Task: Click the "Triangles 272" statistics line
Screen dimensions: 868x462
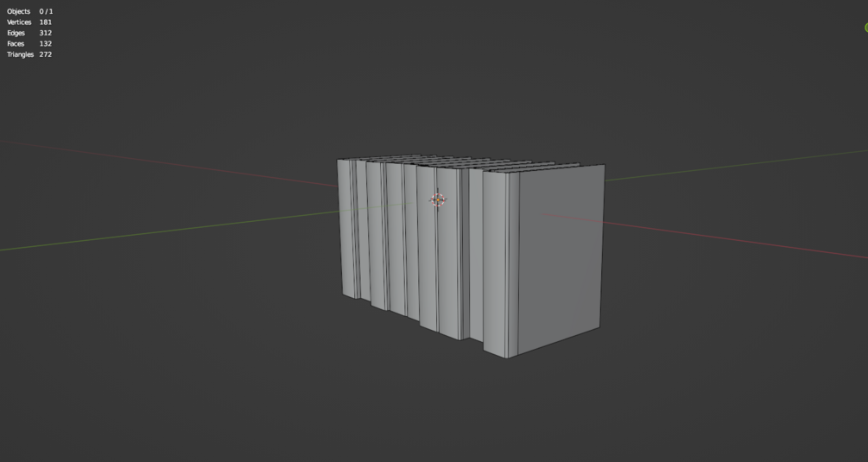Action: pyautogui.click(x=29, y=54)
